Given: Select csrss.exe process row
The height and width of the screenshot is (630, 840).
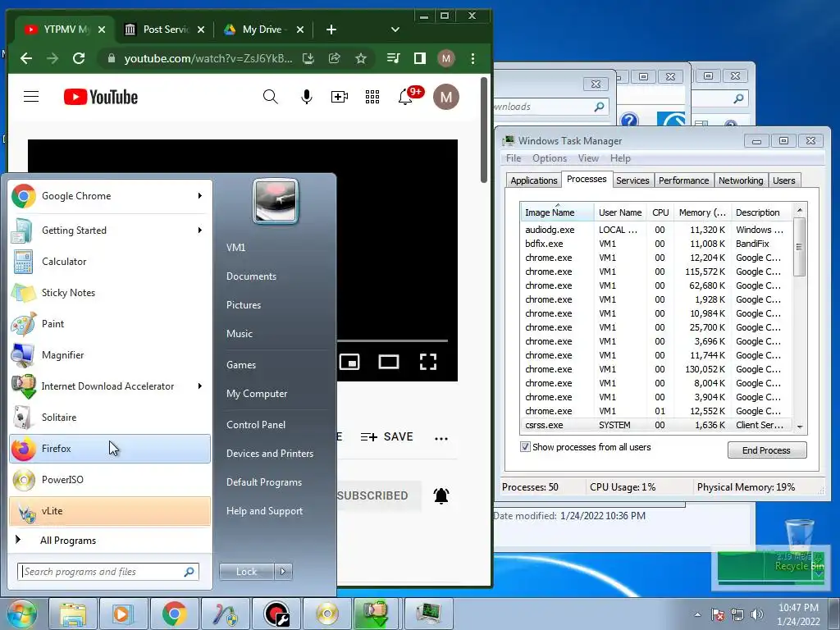Looking at the screenshot, I should click(656, 426).
